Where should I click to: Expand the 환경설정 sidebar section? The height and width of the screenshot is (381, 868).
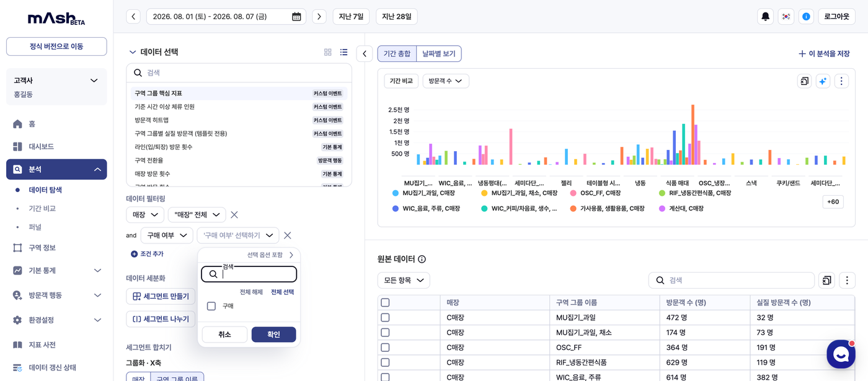coord(97,320)
